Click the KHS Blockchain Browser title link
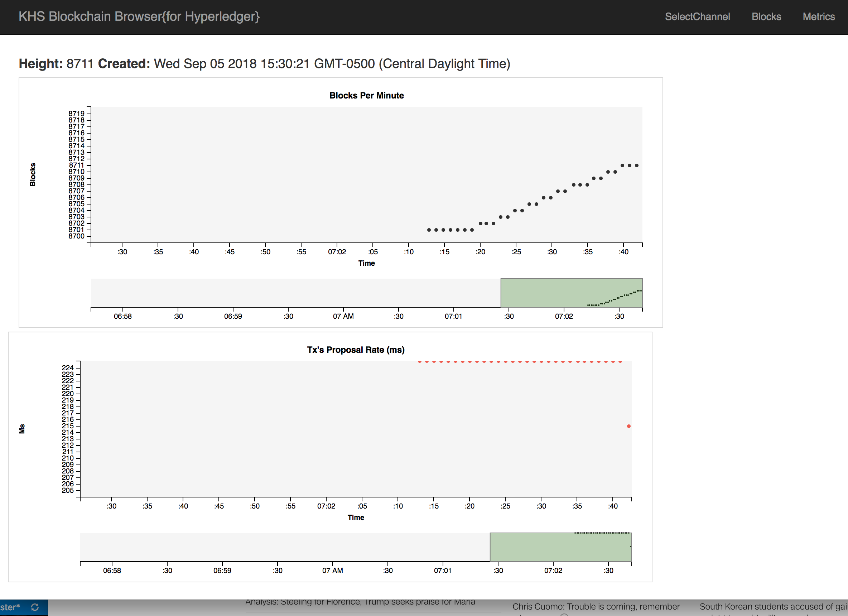The width and height of the screenshot is (848, 616). click(x=139, y=17)
